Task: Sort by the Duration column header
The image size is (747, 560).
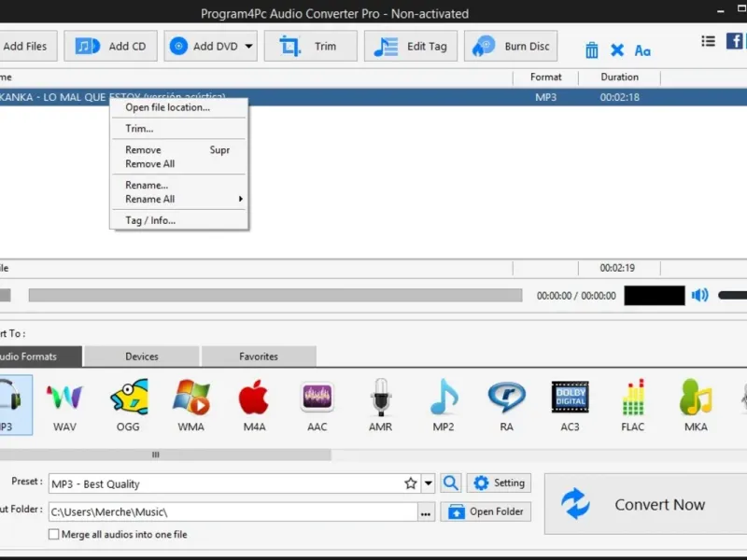Action: click(x=619, y=77)
